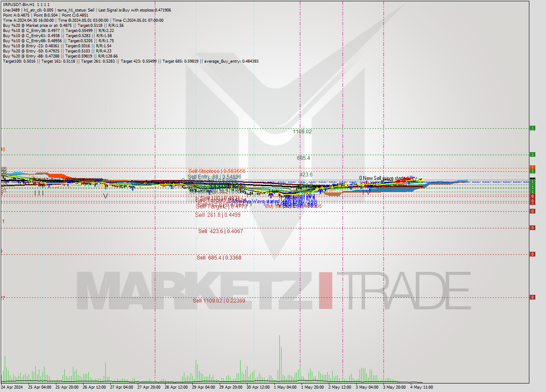Click the '29 Apr 04:00' time axis label
This screenshot has height=392, width=546.
[x=203, y=387]
